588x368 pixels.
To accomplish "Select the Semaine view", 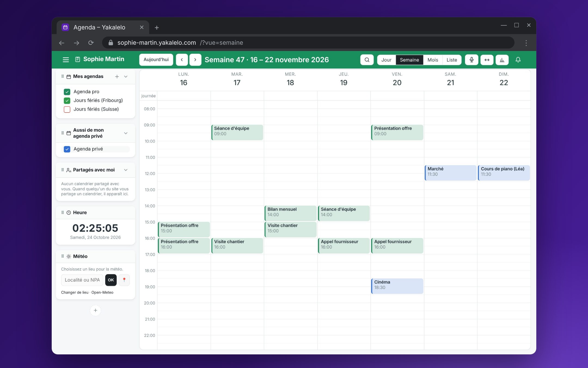I will 409,60.
